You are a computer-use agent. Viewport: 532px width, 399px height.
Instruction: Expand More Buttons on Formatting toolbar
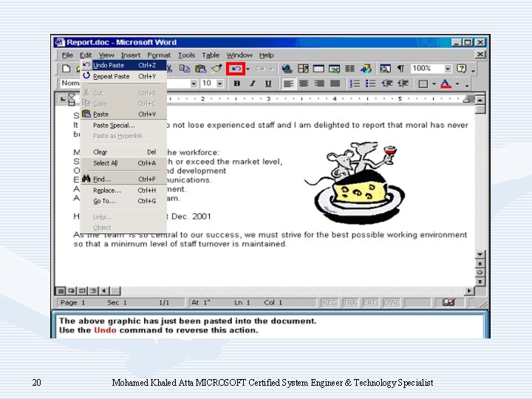pos(467,85)
